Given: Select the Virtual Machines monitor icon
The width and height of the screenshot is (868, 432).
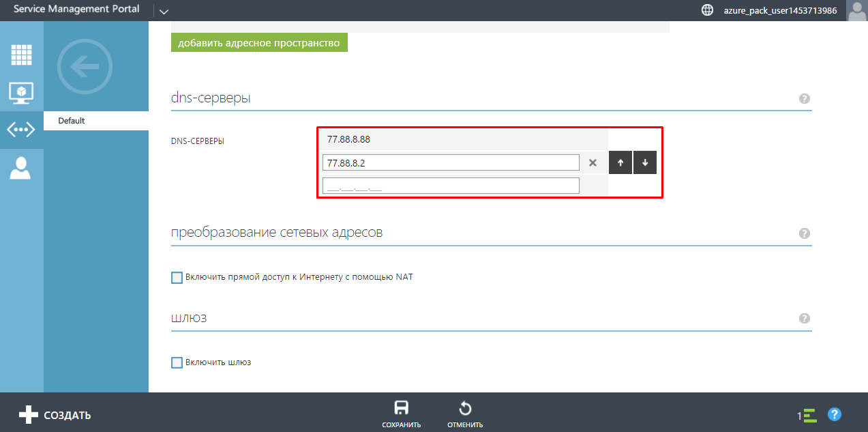Looking at the screenshot, I should (x=21, y=92).
